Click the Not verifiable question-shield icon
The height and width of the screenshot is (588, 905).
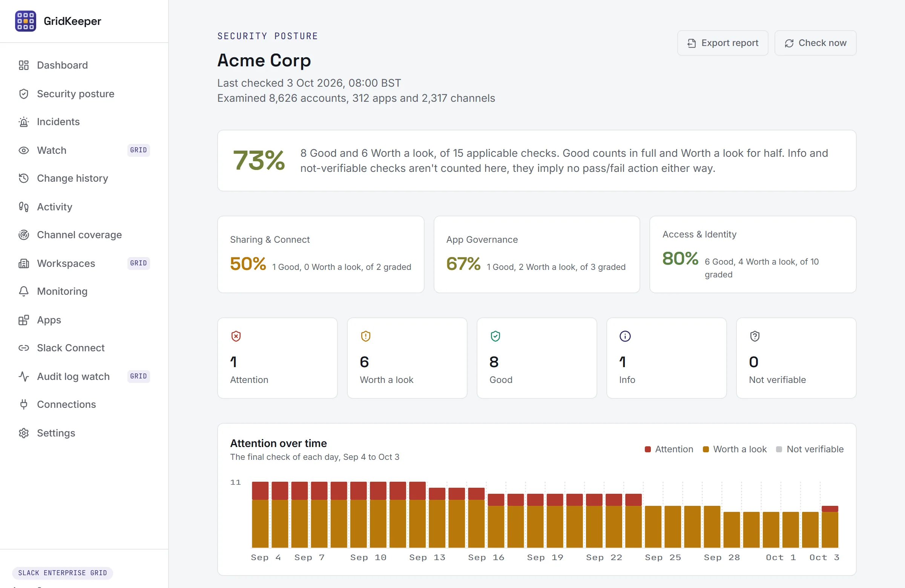click(x=755, y=336)
